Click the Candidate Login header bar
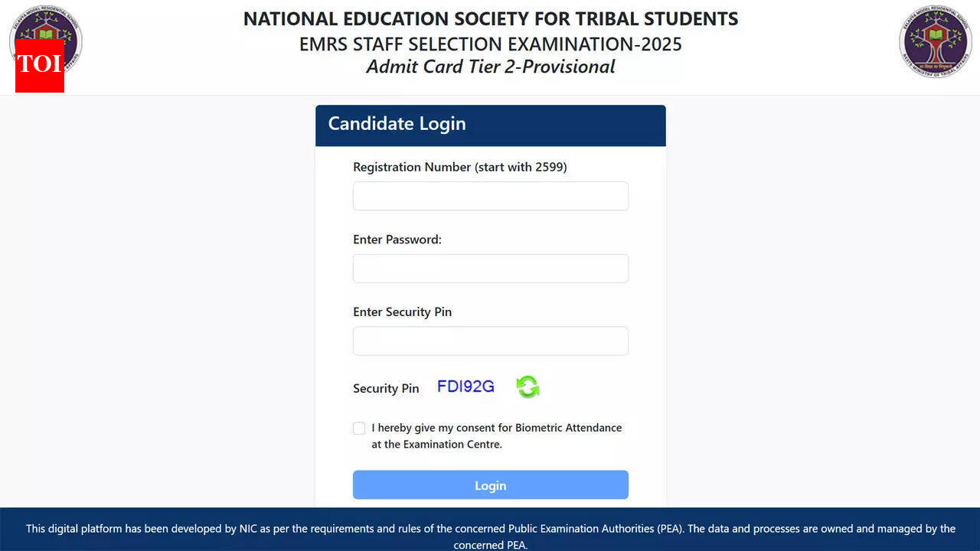This screenshot has width=980, height=551. (x=490, y=124)
